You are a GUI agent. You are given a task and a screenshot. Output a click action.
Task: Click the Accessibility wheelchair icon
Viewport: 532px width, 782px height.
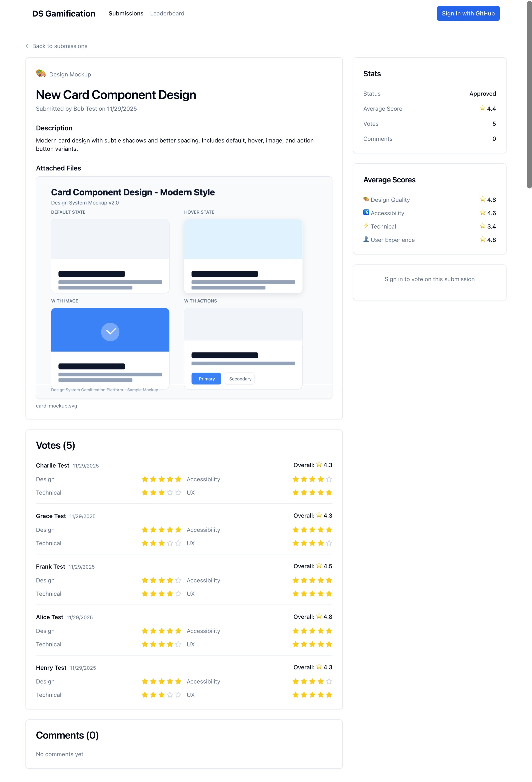[x=366, y=212]
